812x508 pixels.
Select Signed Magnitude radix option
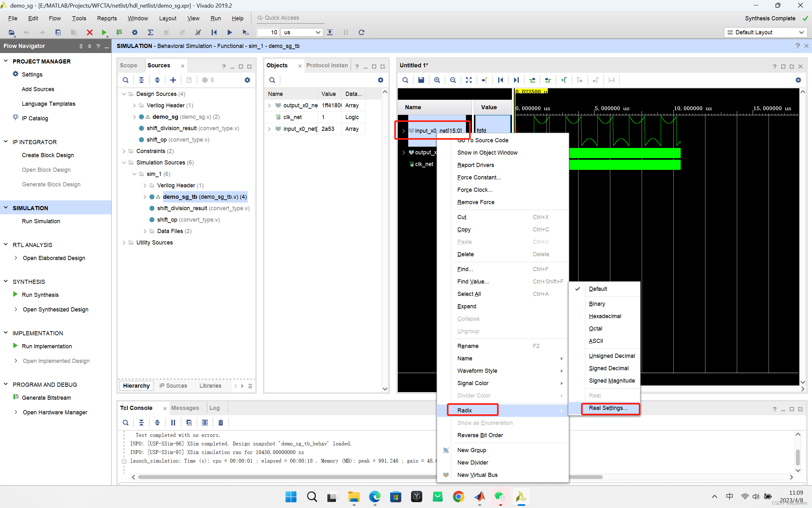pos(612,381)
